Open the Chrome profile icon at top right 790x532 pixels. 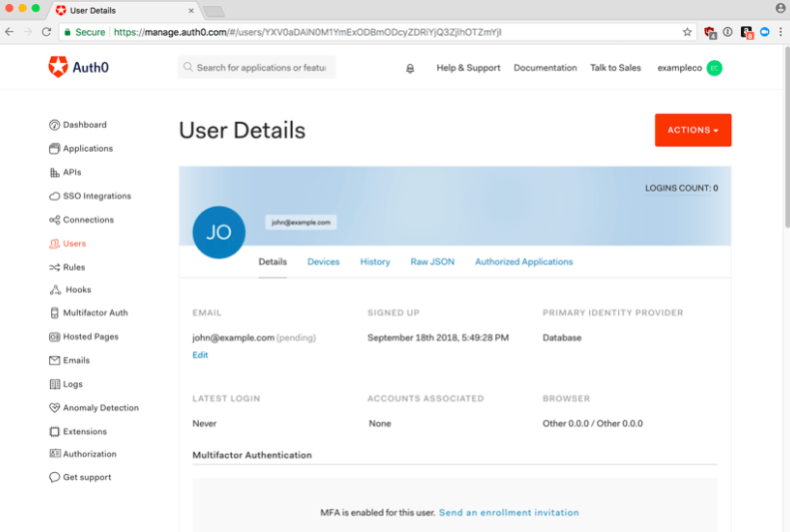[x=780, y=8]
